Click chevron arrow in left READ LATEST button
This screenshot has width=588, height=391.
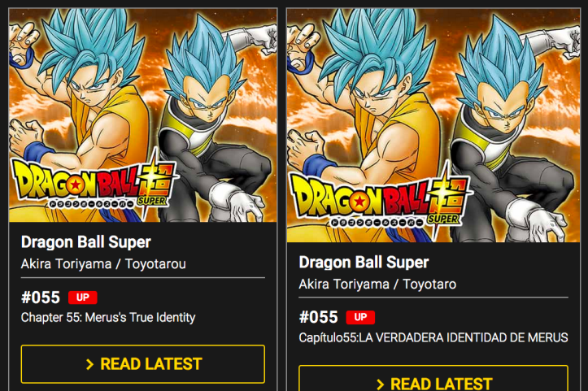tap(89, 364)
